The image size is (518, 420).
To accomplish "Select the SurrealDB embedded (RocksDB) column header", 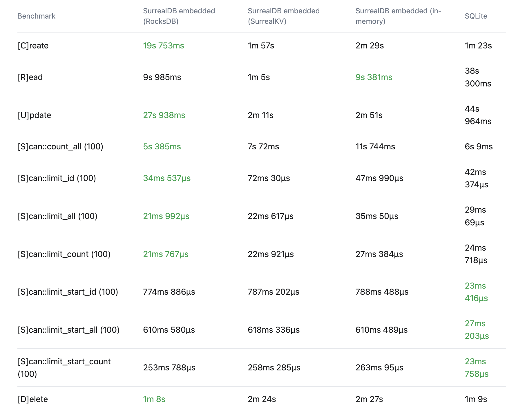I will [179, 16].
